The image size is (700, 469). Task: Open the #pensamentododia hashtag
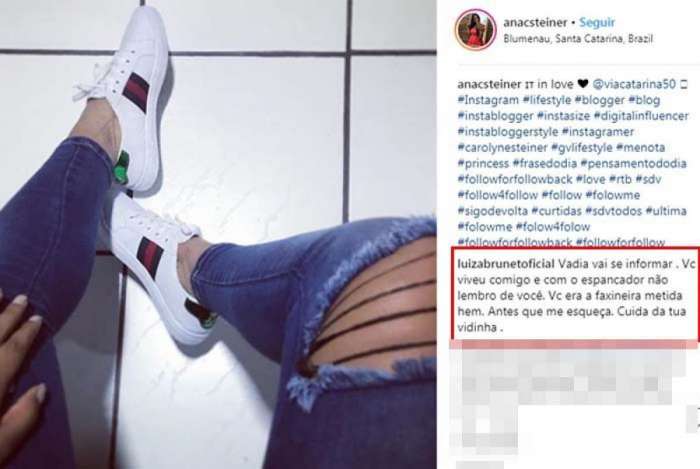(x=633, y=163)
